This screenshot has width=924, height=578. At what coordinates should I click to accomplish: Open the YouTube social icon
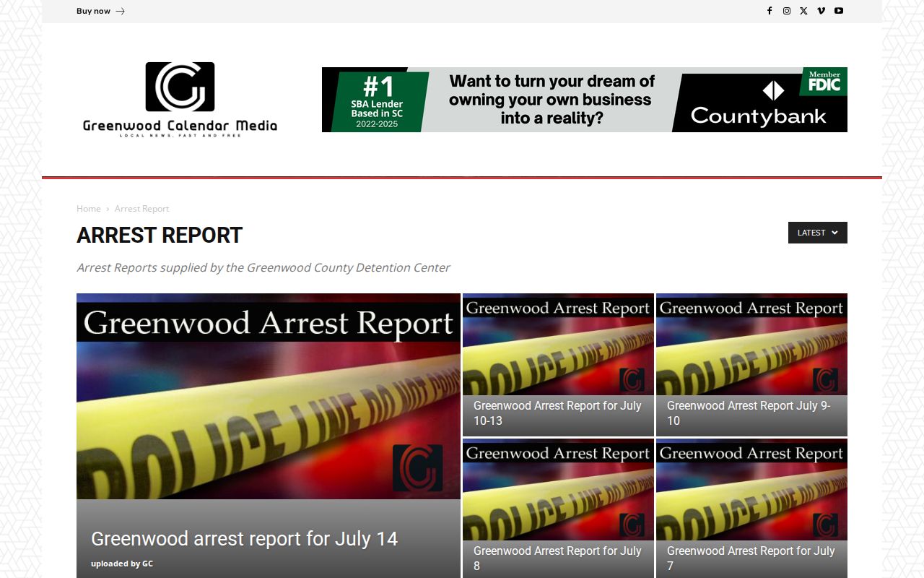(x=839, y=11)
